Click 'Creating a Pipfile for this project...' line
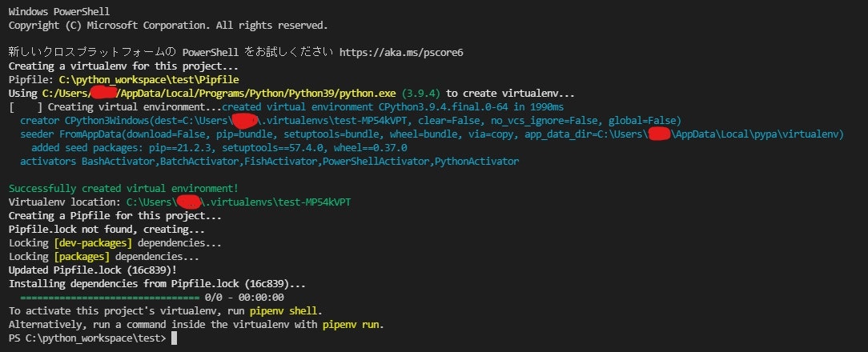This screenshot has width=868, height=352. (115, 216)
